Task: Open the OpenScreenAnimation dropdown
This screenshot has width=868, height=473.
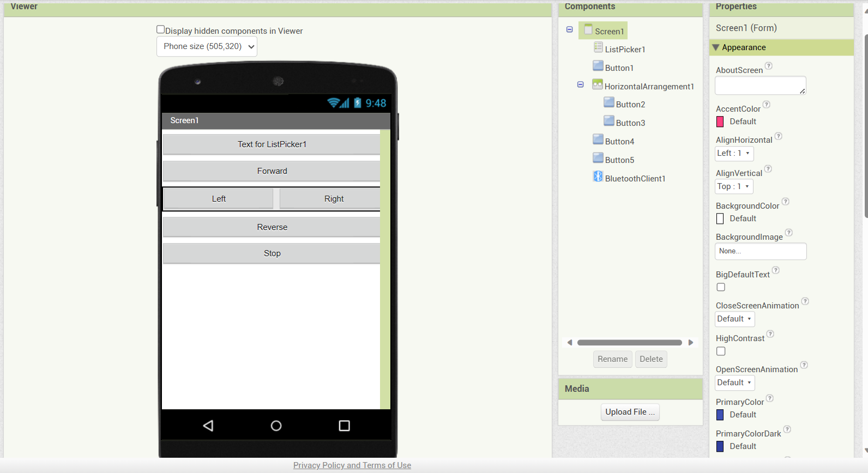Action: pos(734,383)
